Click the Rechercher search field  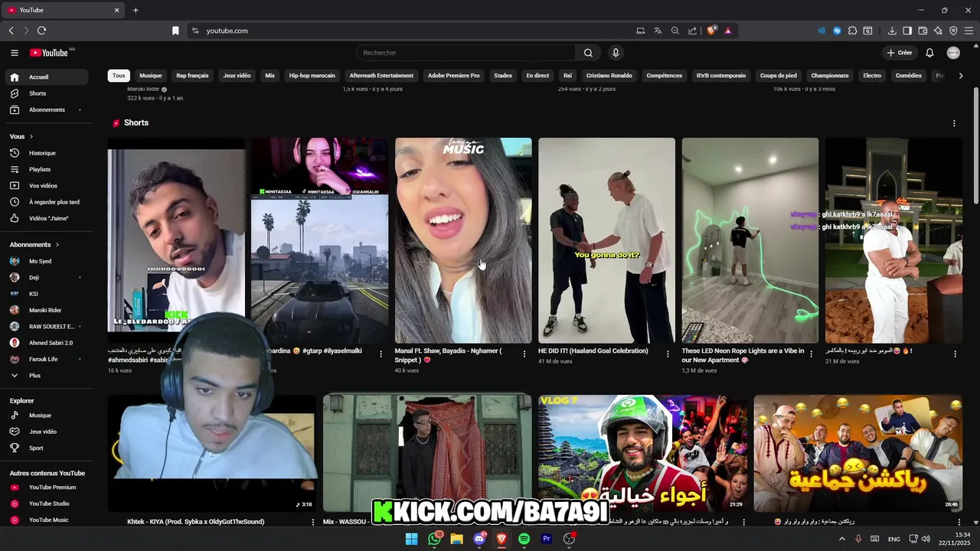click(465, 53)
